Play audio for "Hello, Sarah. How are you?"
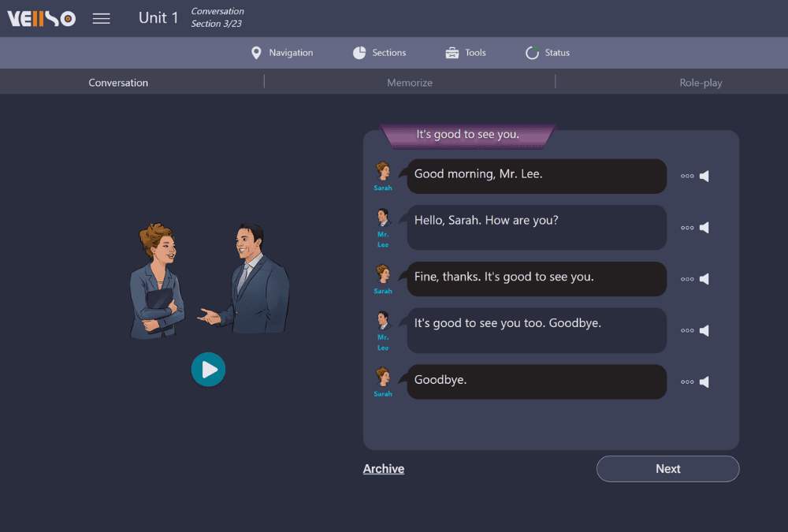Image resolution: width=788 pixels, height=532 pixels. (x=704, y=228)
